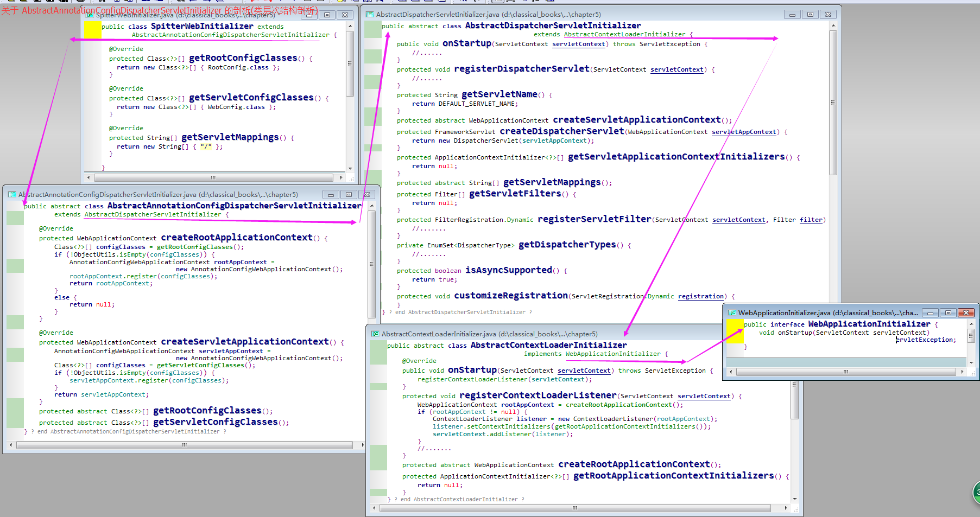This screenshot has height=517, width=980.
Task: Close the WebApplicationInitializer.java window
Action: click(x=966, y=313)
